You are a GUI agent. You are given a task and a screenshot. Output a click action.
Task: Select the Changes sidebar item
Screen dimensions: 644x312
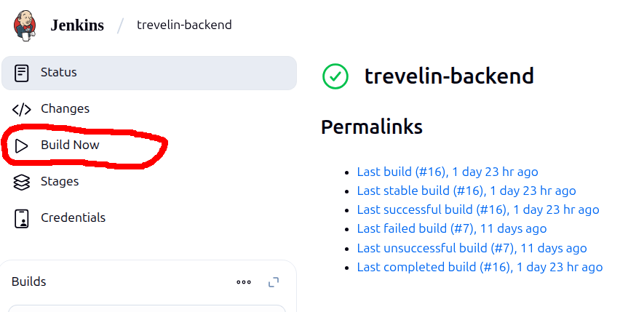[65, 109]
